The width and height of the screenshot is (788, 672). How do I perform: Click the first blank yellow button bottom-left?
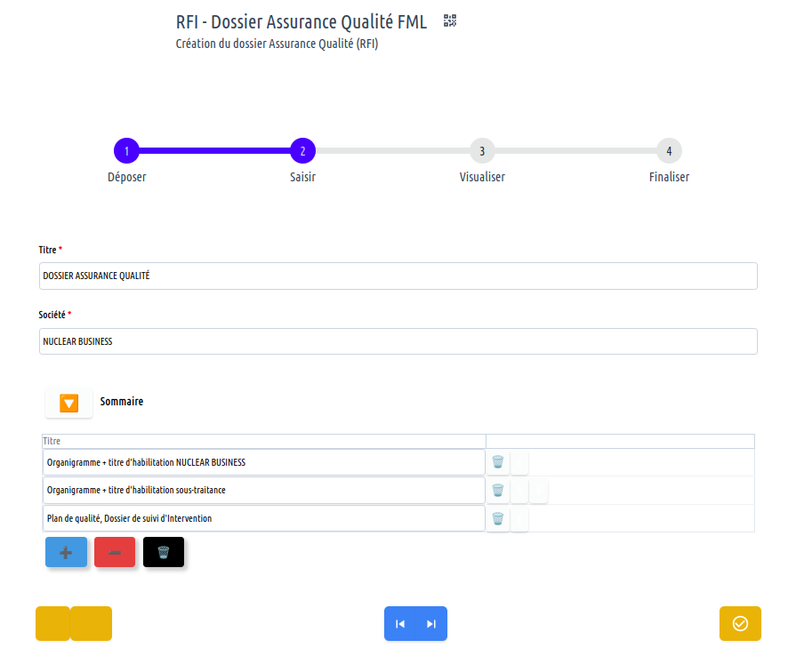coord(52,624)
